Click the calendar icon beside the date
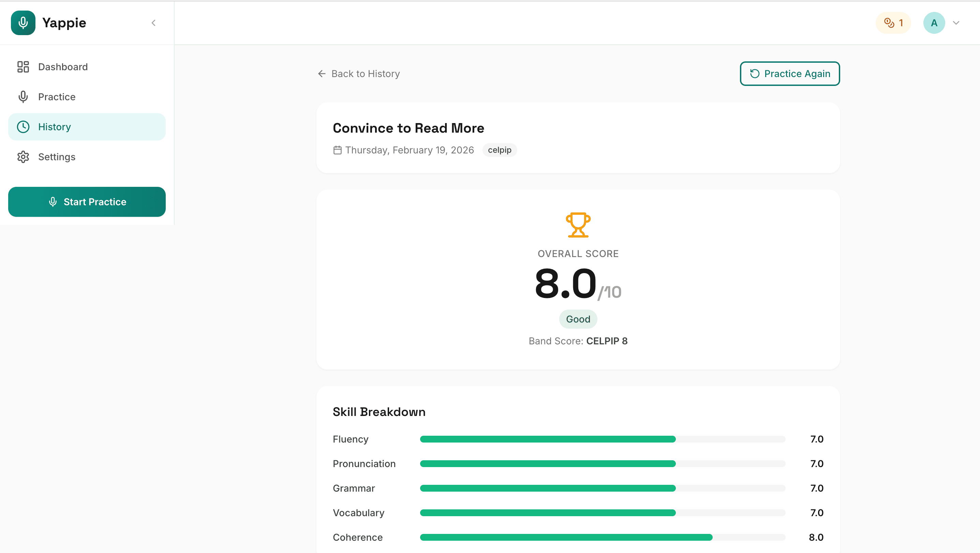Image resolution: width=980 pixels, height=553 pixels. (x=338, y=150)
